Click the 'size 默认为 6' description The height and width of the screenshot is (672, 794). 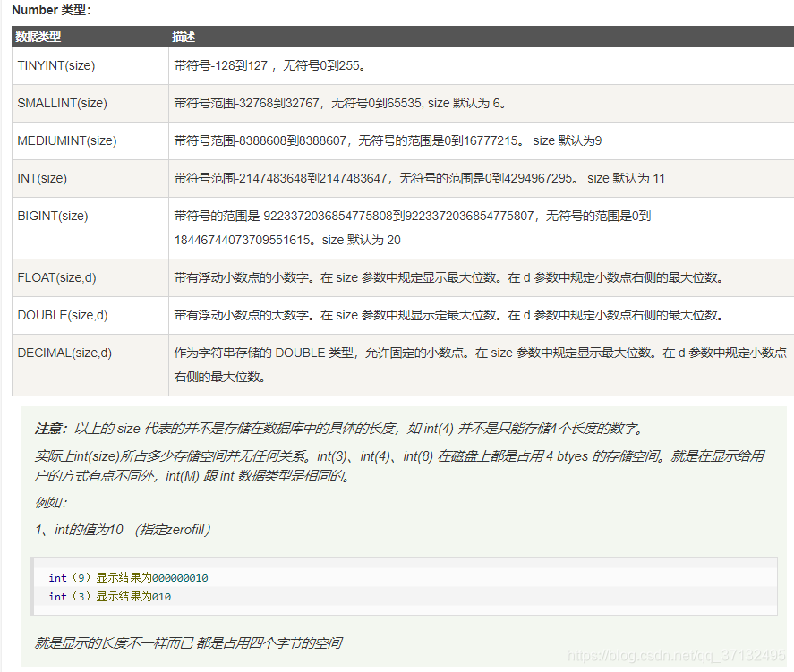(x=340, y=103)
